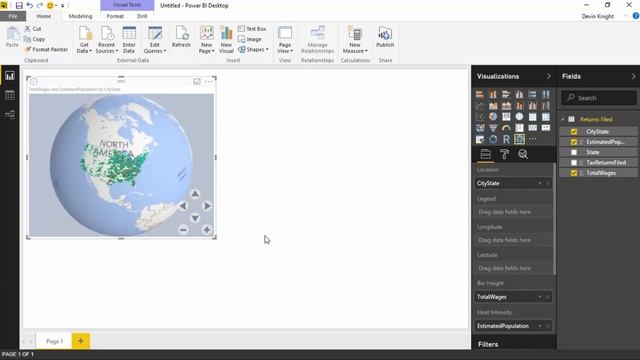Click the New Visual button
Image resolution: width=640 pixels, height=360 pixels.
tap(226, 39)
